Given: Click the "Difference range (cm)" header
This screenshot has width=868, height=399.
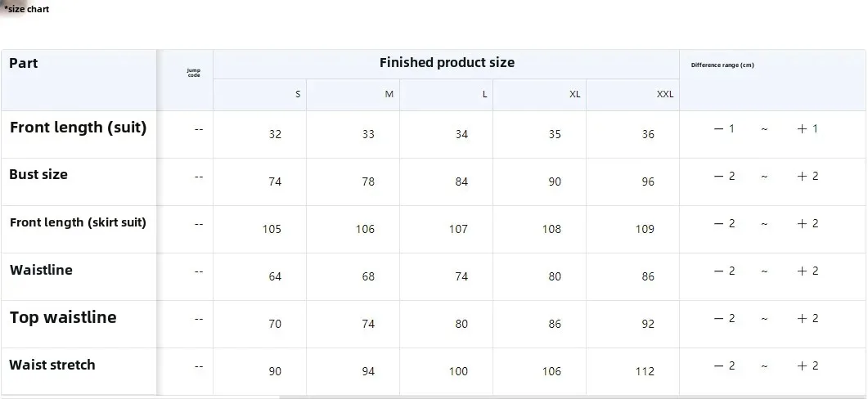Looking at the screenshot, I should point(722,65).
